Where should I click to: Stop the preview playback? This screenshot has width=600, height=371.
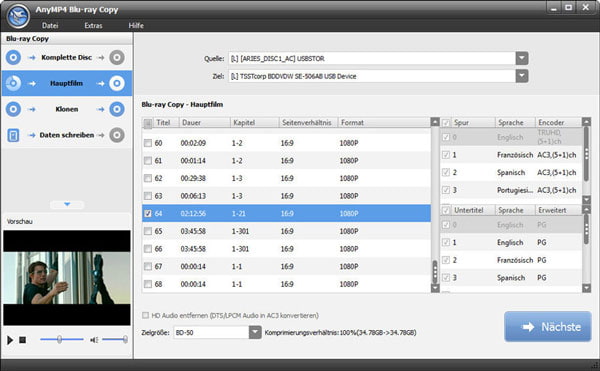pos(23,340)
